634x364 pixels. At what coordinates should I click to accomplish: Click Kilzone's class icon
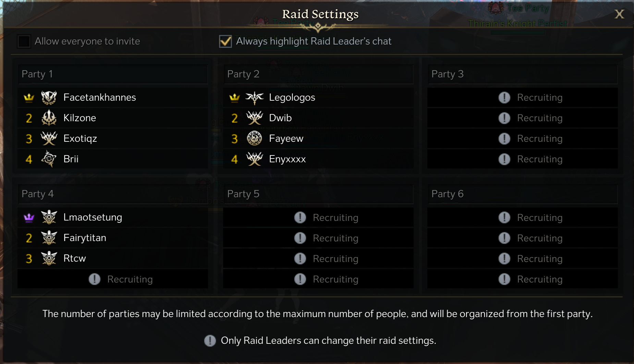(49, 118)
